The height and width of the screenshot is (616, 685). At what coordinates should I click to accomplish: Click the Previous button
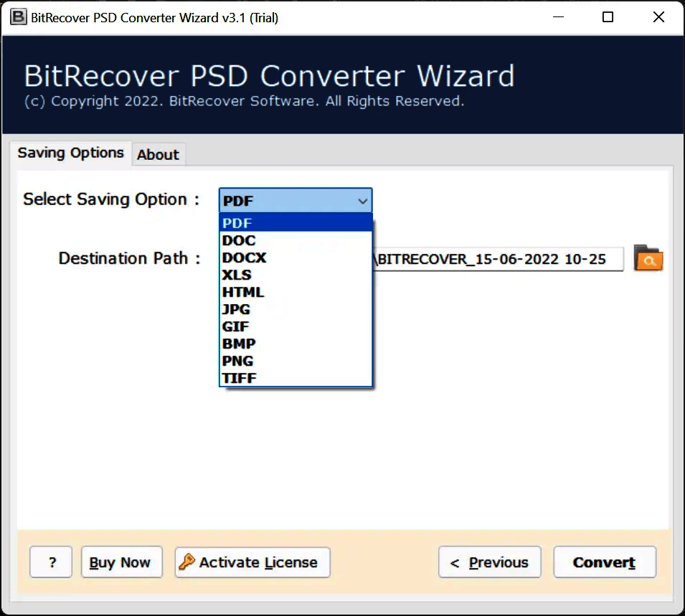489,562
